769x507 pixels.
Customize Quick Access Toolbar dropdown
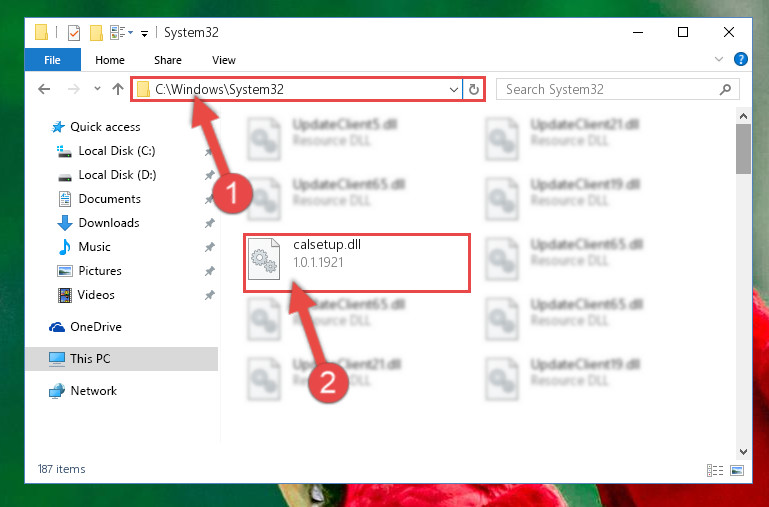pyautogui.click(x=144, y=33)
